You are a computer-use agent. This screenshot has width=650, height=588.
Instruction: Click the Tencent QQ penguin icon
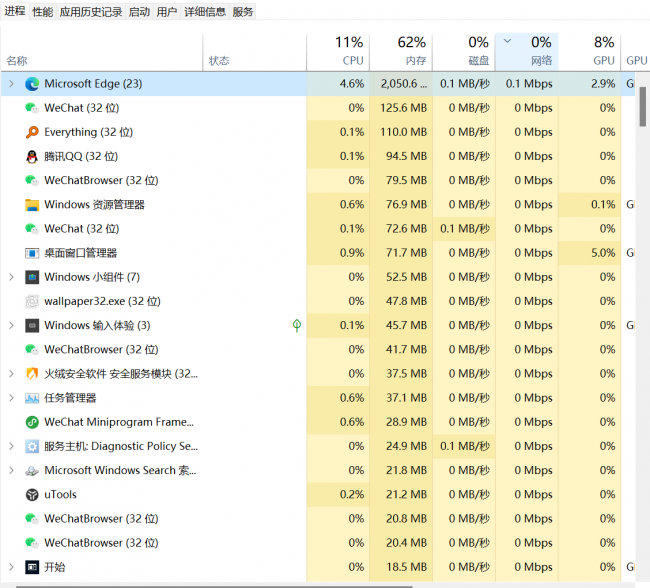coord(32,156)
